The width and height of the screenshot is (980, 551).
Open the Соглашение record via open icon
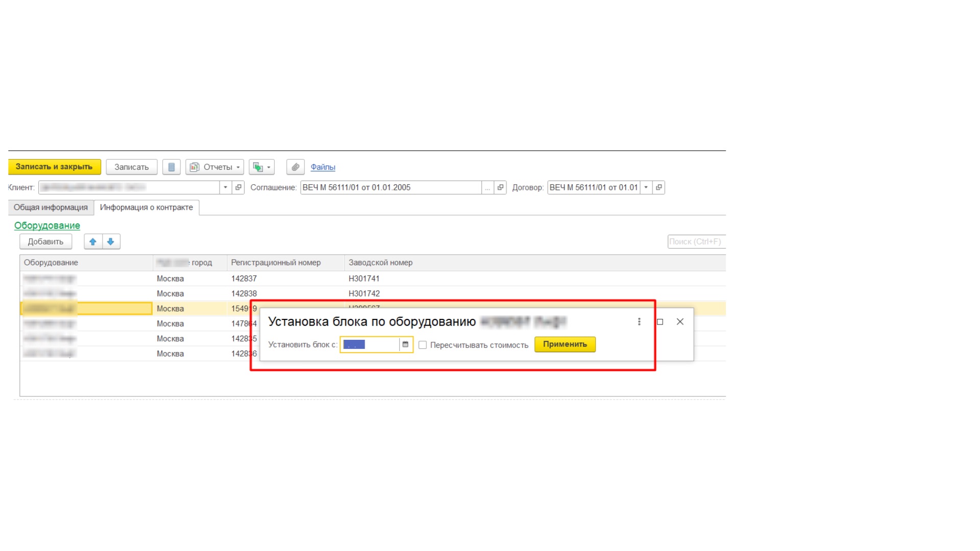[501, 187]
